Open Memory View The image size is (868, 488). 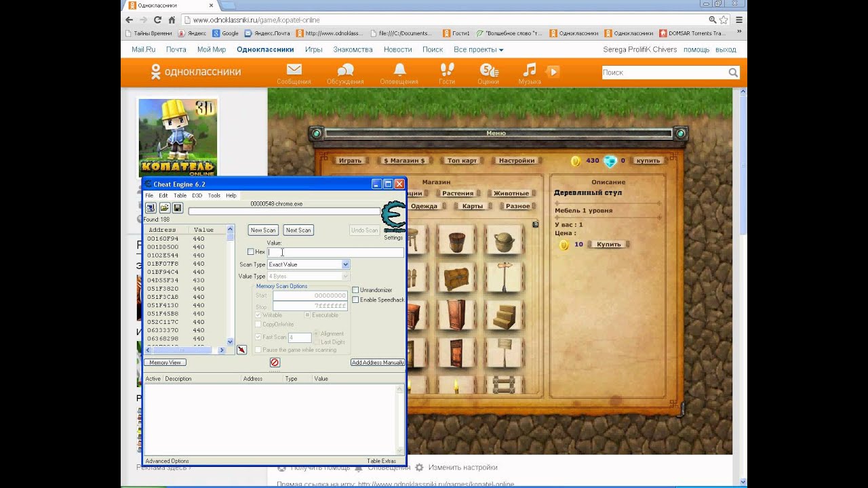165,363
